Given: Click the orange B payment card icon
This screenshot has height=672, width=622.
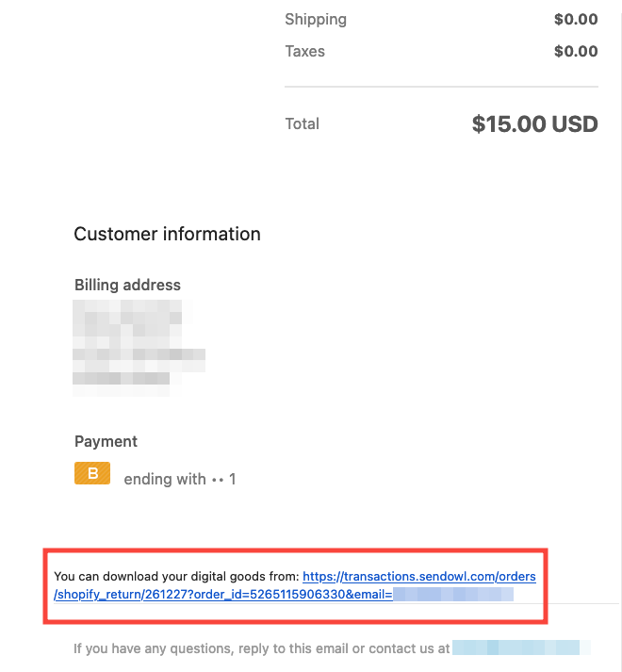Looking at the screenshot, I should point(92,473).
